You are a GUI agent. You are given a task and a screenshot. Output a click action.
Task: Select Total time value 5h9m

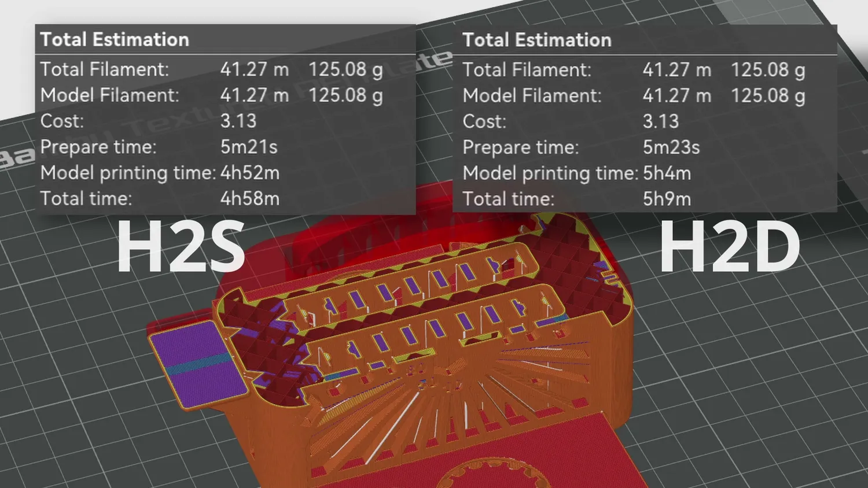click(x=667, y=199)
